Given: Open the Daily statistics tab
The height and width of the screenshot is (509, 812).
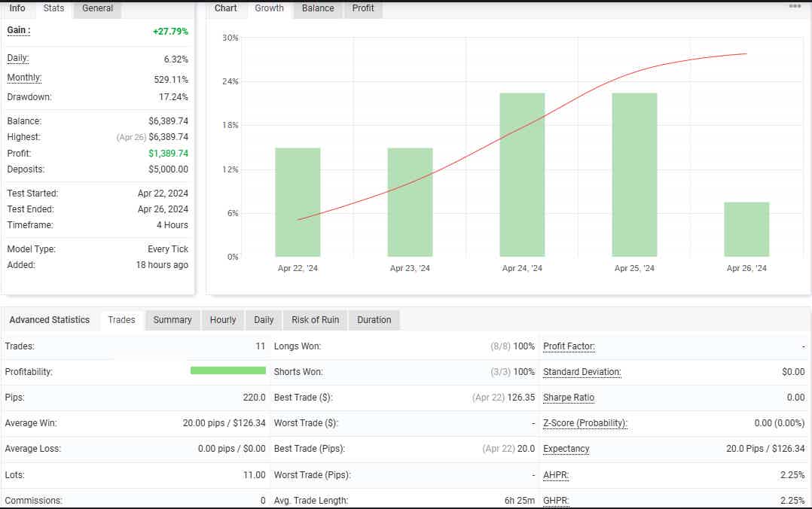Looking at the screenshot, I should click(263, 320).
